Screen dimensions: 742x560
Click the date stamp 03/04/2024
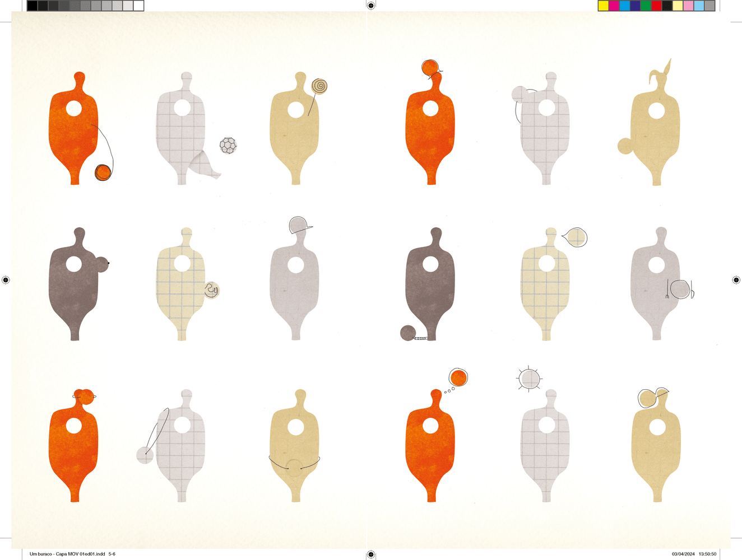(683, 554)
